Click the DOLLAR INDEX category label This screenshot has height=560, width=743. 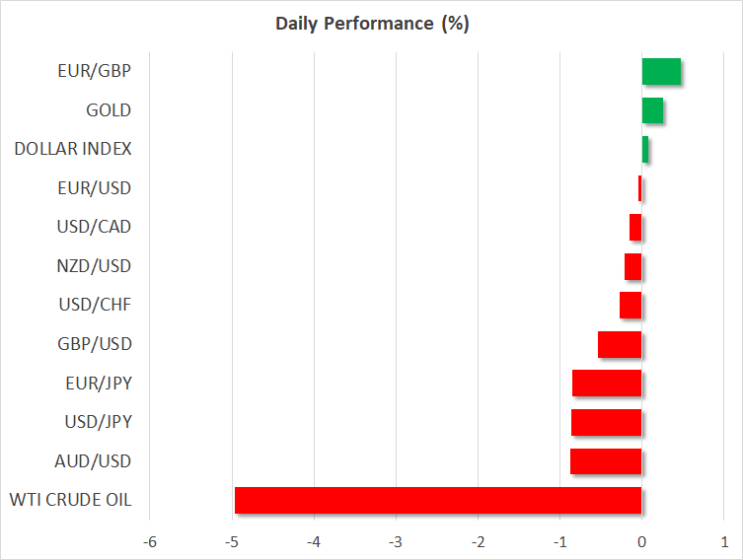point(73,149)
